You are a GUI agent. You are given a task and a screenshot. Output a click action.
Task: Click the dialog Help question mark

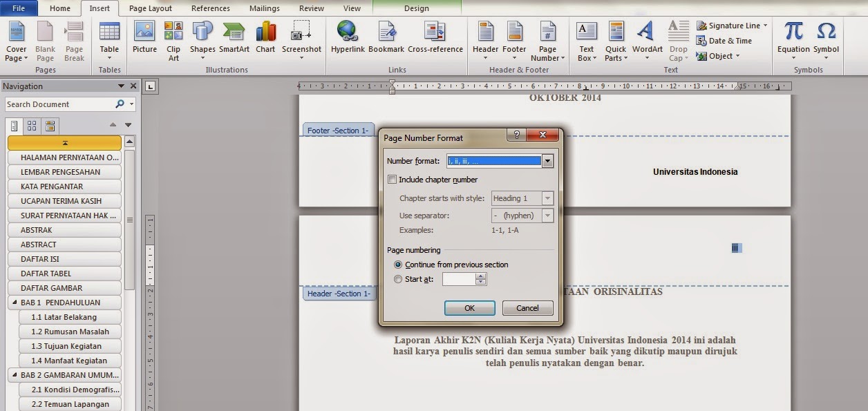(x=516, y=135)
